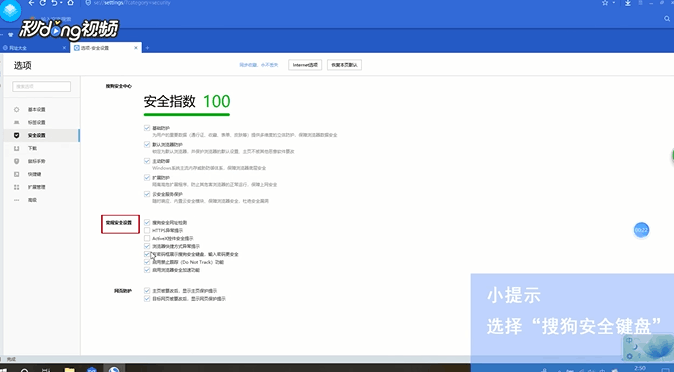Toggle the 主页被篡改后 protection checkbox
This screenshot has width=674, height=372.
[x=147, y=291]
